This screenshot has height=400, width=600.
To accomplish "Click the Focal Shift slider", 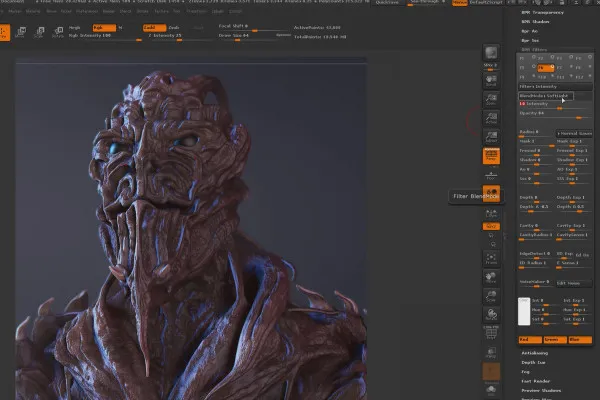I will (x=254, y=27).
